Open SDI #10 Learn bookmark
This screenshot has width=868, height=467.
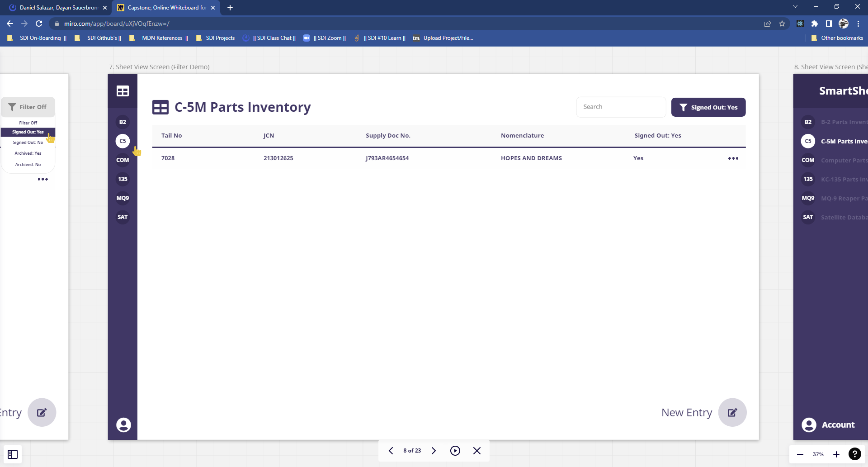[x=380, y=38]
